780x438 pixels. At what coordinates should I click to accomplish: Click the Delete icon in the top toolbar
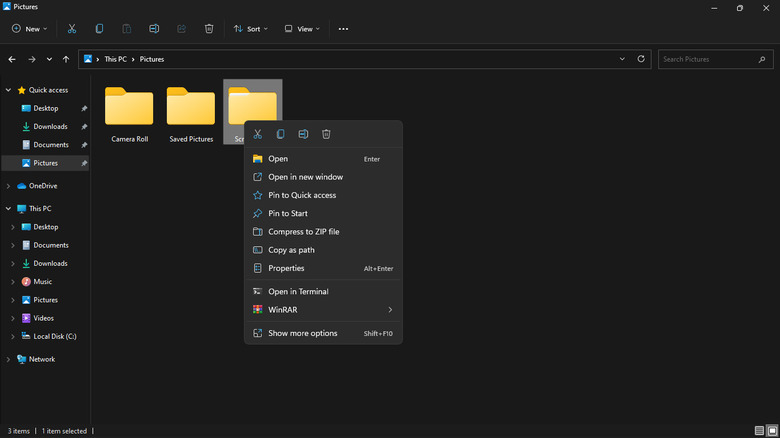click(x=208, y=29)
